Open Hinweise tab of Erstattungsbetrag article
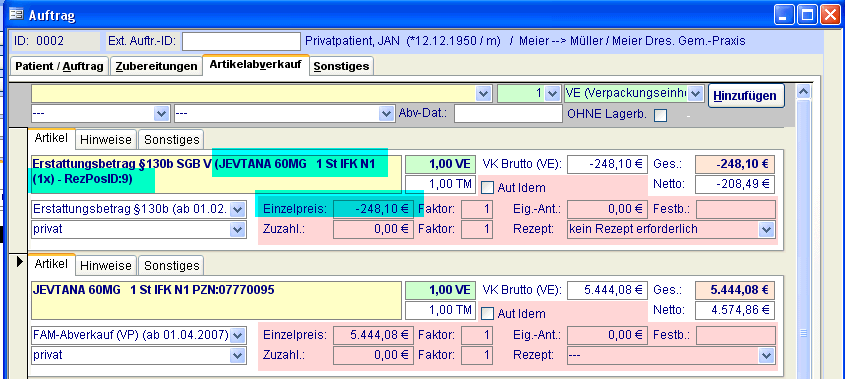Screen dimensions: 845x379 click(106, 140)
